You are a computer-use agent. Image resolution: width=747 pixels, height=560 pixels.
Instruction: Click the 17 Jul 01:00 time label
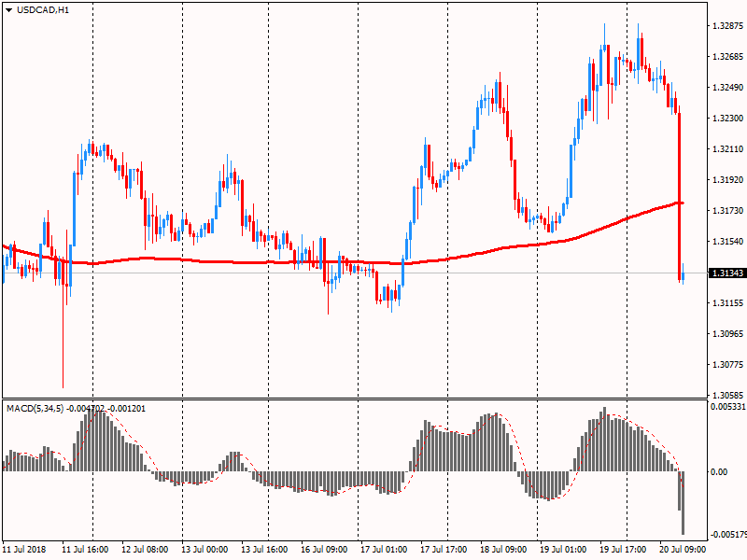[x=384, y=549]
